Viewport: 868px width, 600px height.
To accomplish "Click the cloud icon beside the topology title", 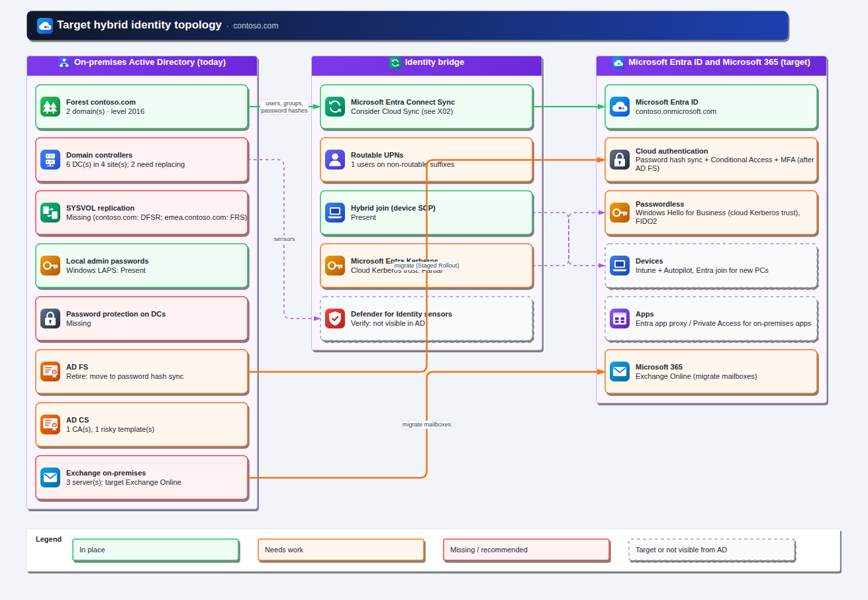I will click(45, 26).
